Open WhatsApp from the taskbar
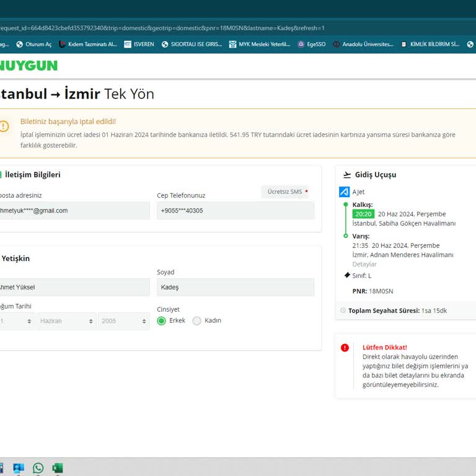 pos(38,468)
